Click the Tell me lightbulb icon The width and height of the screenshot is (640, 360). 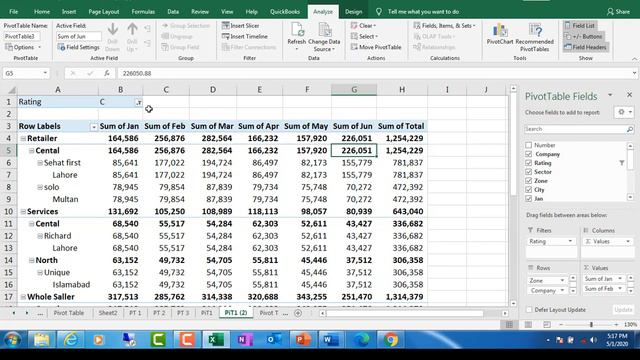click(x=379, y=12)
